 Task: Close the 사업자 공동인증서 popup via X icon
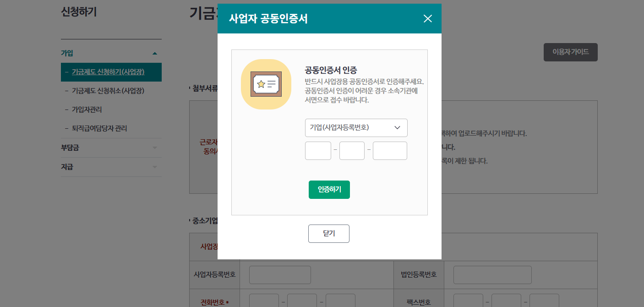[428, 19]
